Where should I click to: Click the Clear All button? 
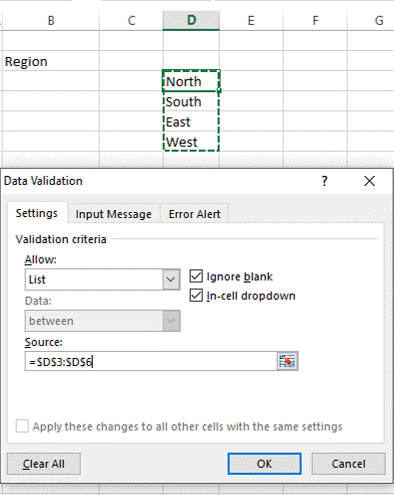44,464
